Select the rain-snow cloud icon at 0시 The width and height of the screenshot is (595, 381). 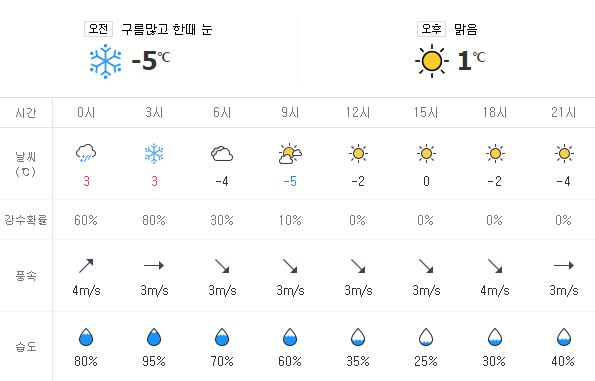pyautogui.click(x=86, y=153)
